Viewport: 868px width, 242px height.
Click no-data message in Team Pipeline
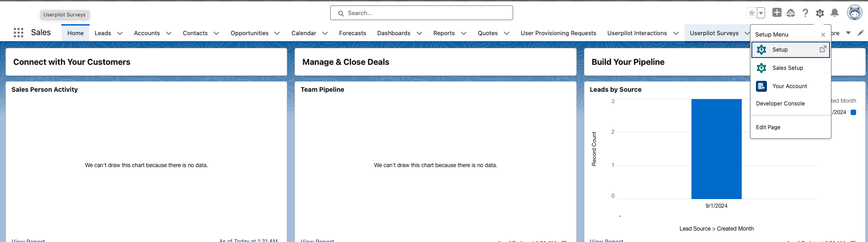tap(435, 165)
